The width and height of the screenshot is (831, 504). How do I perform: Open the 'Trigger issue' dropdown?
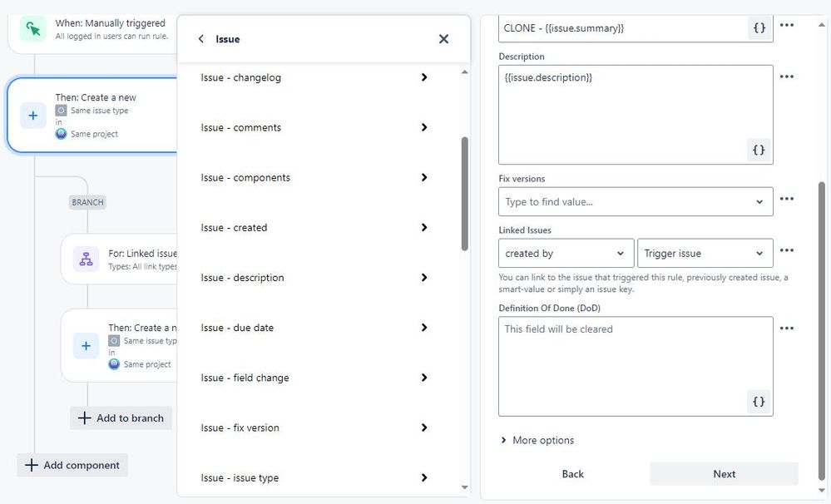pyautogui.click(x=705, y=254)
